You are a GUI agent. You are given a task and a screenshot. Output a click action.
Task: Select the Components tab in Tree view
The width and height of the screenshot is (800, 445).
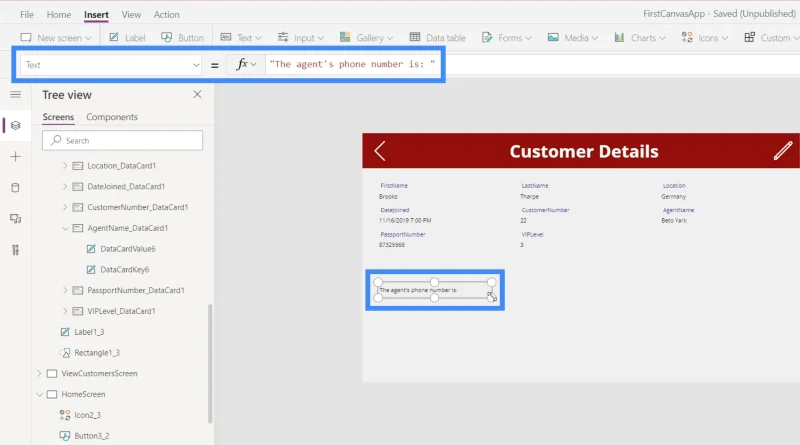[112, 117]
